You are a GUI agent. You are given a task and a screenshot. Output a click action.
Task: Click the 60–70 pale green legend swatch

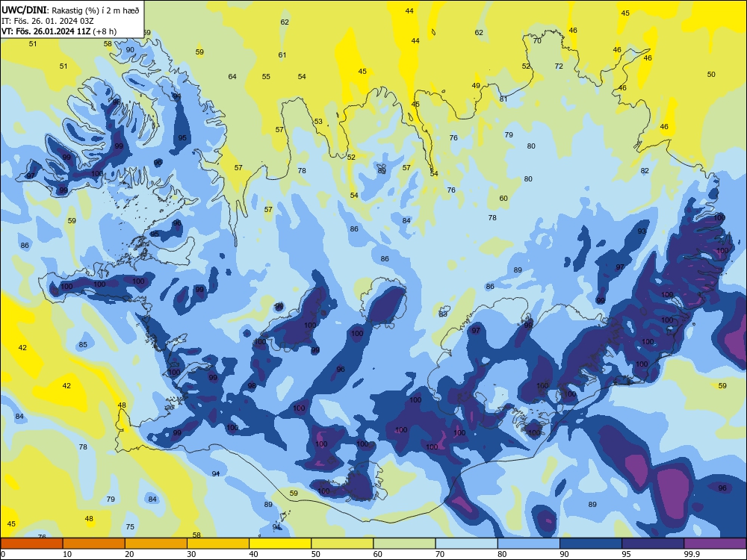pyautogui.click(x=404, y=544)
